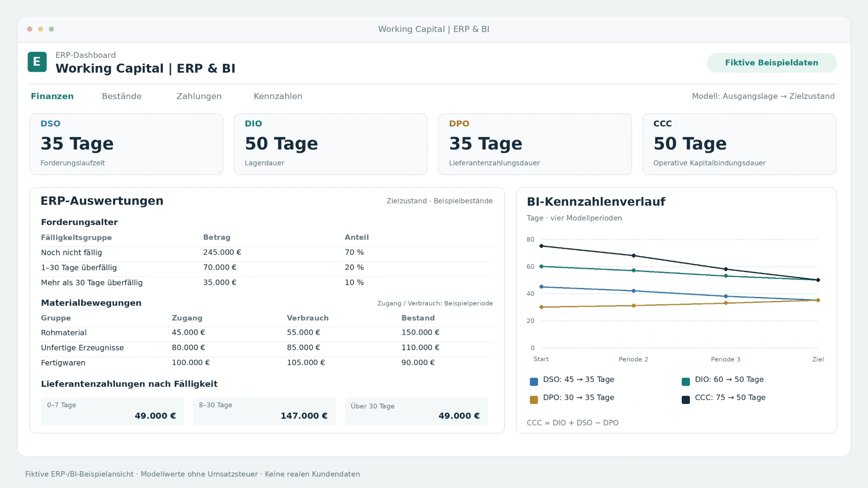Click the Mehr als 30 Tage überfällig row

(267, 283)
